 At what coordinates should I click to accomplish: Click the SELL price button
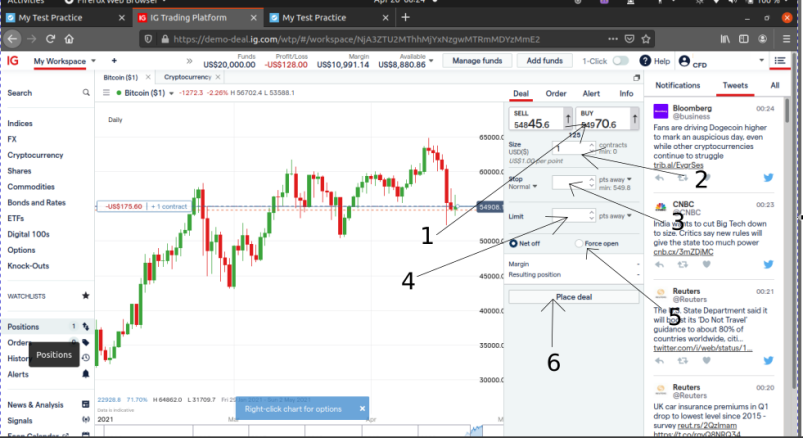tap(540, 119)
